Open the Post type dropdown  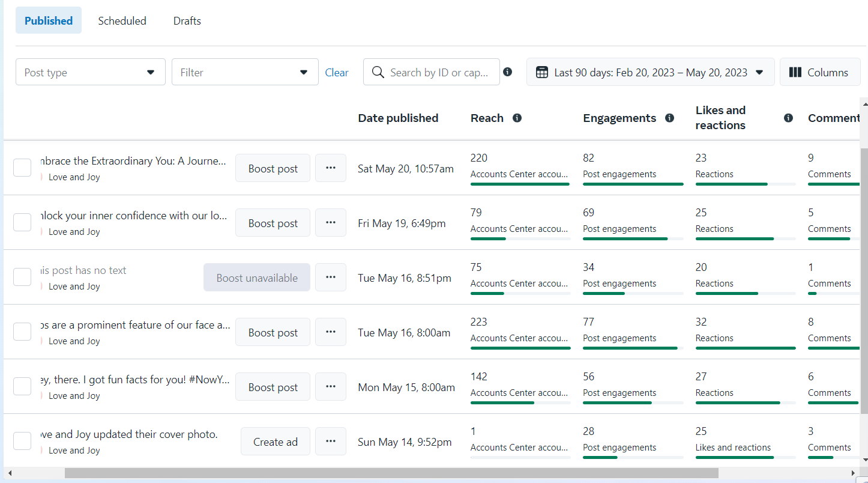[x=90, y=72]
